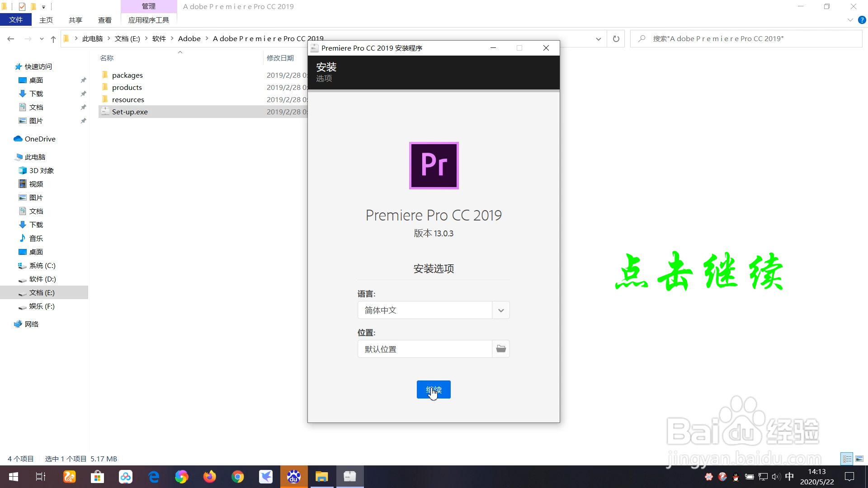Collapse the ribbon with the chevron arrow

(x=850, y=20)
